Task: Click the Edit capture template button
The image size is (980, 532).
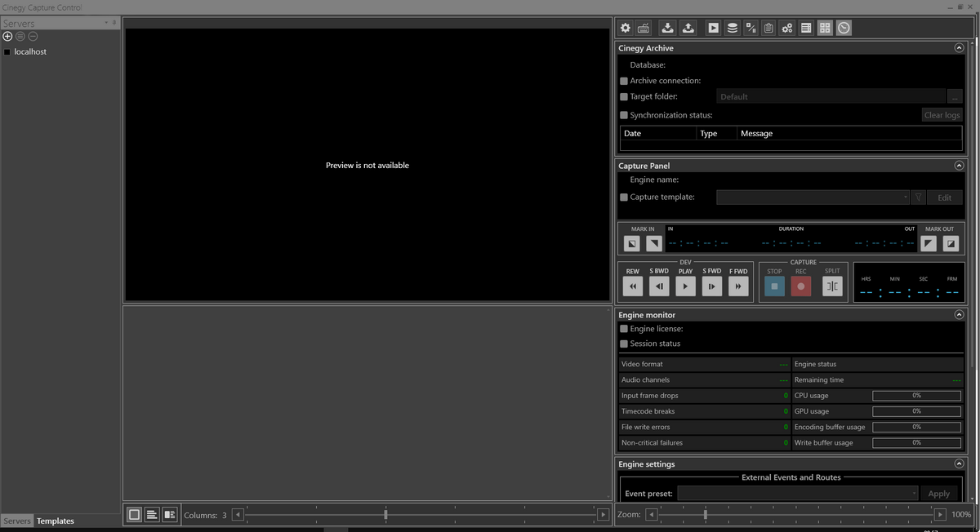Action: [x=944, y=197]
